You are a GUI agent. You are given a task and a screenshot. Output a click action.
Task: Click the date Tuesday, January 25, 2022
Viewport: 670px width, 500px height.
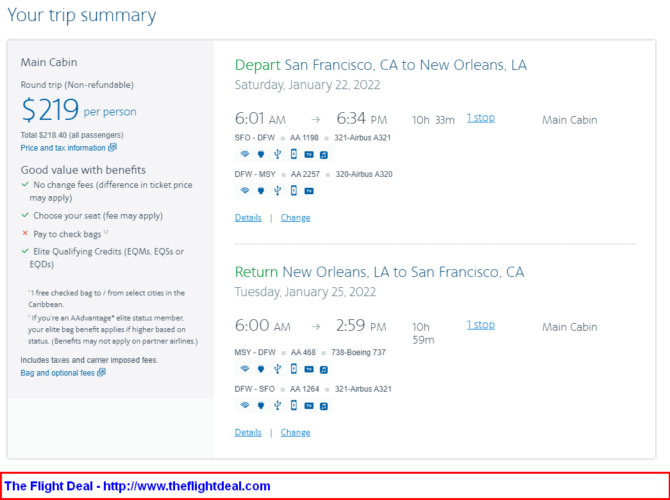(305, 292)
